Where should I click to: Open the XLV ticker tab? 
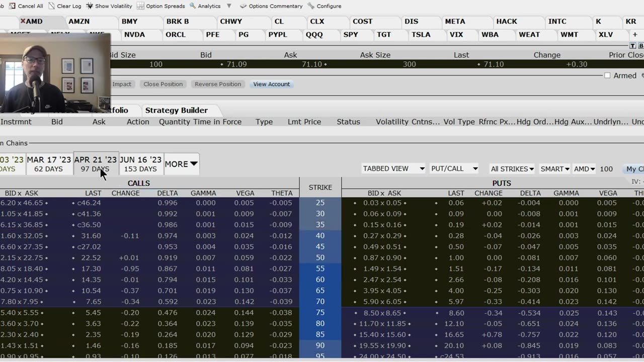(606, 35)
